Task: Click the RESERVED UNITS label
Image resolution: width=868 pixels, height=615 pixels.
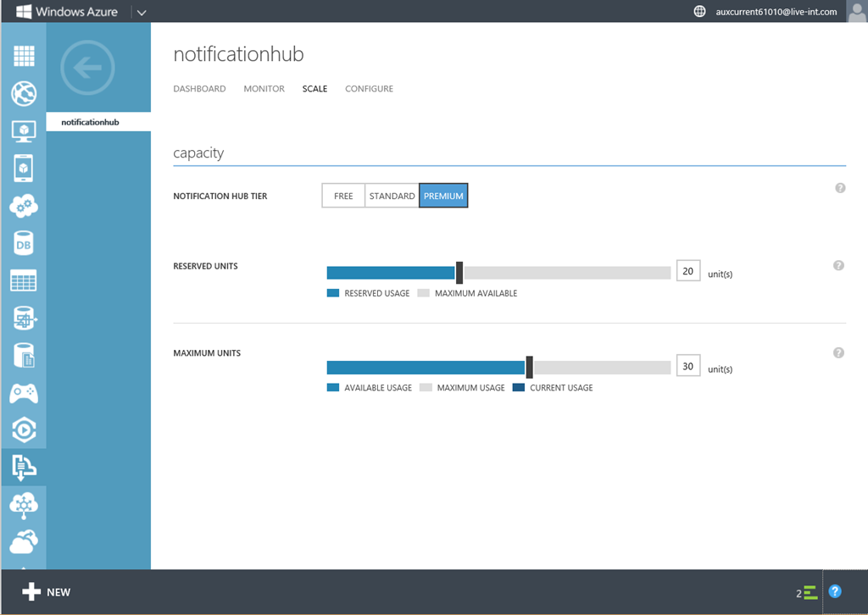Action: pos(205,266)
